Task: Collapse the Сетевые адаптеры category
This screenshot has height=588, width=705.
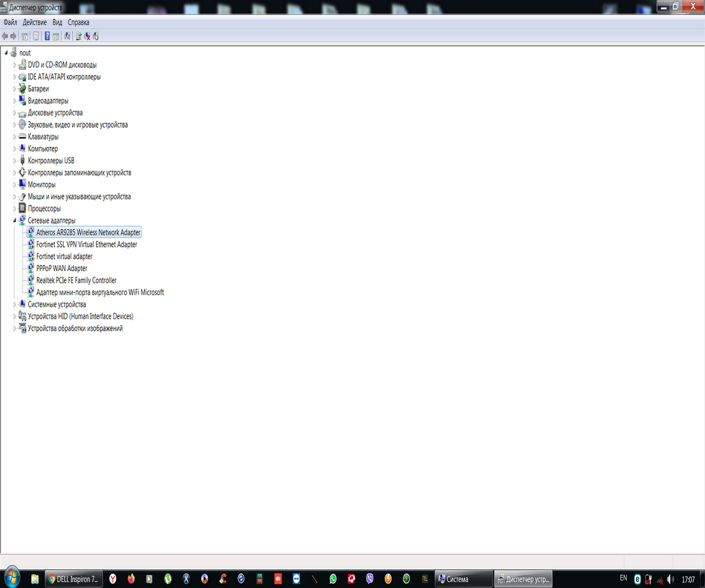Action: point(15,220)
